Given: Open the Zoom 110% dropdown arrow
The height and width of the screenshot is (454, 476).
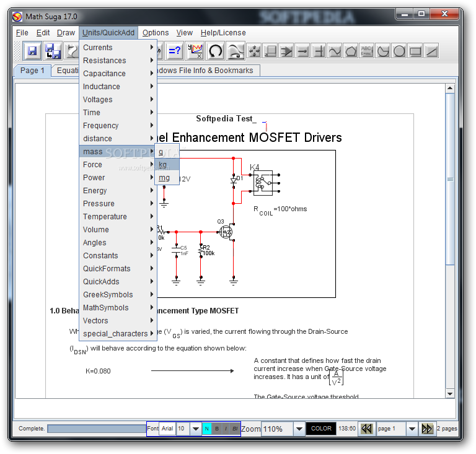Looking at the screenshot, I should 299,429.
